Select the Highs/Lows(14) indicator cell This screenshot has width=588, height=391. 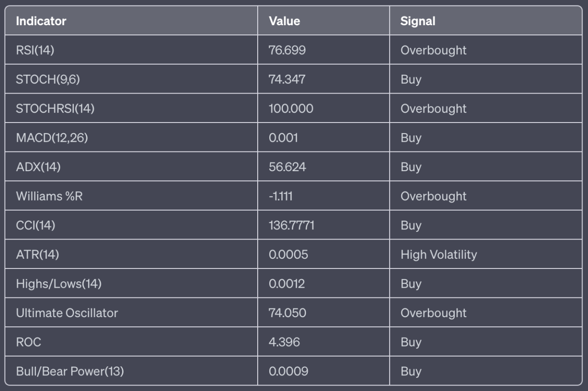tap(58, 284)
